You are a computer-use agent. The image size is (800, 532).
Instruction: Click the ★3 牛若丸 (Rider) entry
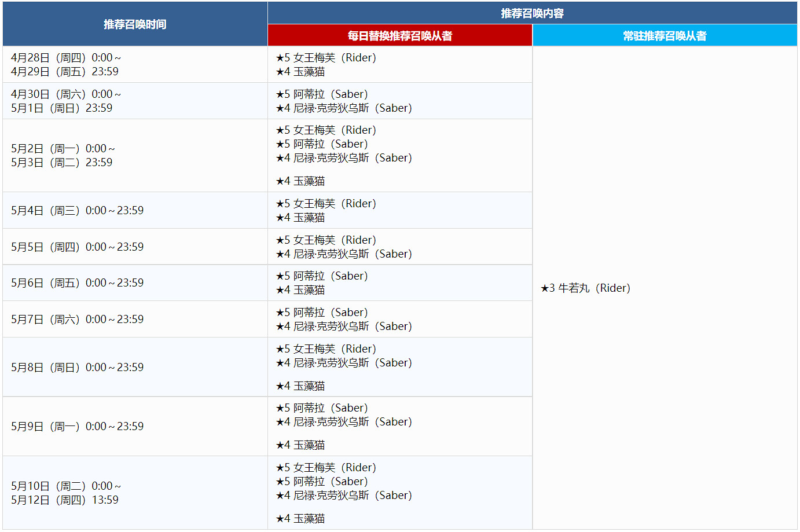pyautogui.click(x=585, y=288)
